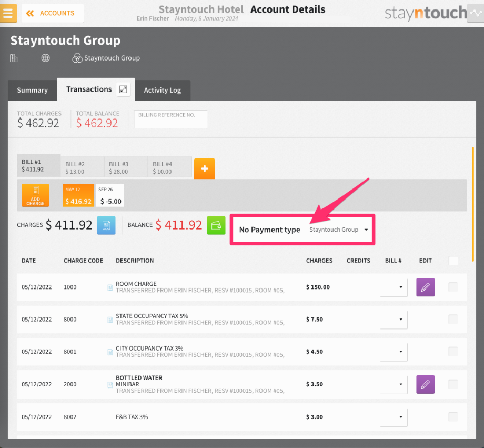Toggle the select-all checkbox in header
The image size is (484, 448).
(x=453, y=261)
